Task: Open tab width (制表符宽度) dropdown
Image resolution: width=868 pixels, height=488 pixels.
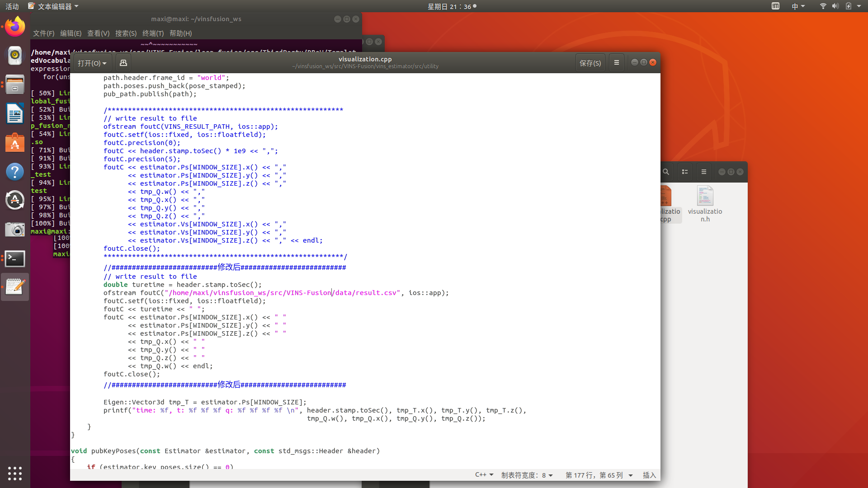Action: (527, 475)
